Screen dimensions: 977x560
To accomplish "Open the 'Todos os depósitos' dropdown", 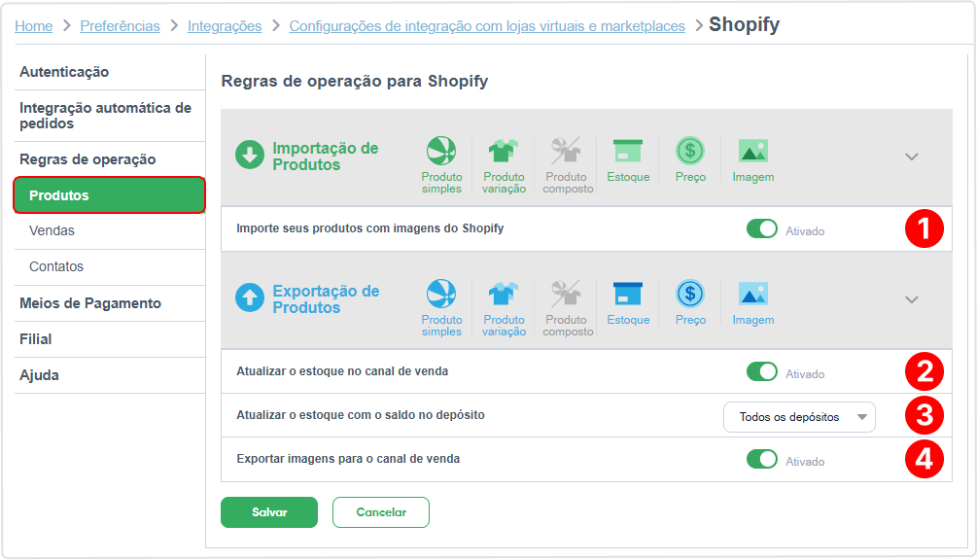I will tap(799, 417).
